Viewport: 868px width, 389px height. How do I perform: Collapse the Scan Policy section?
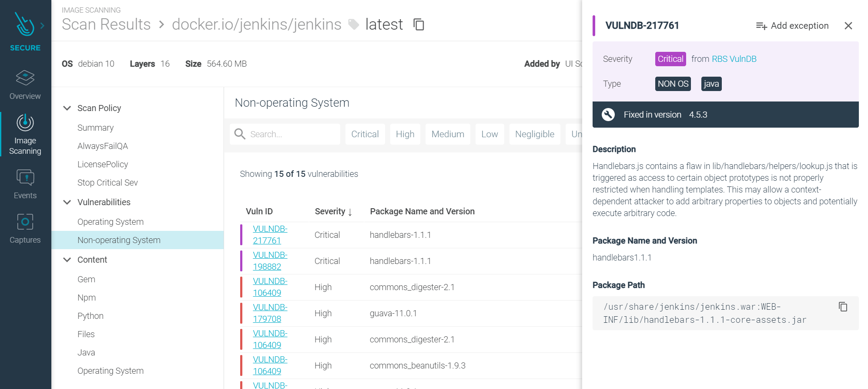tap(67, 108)
